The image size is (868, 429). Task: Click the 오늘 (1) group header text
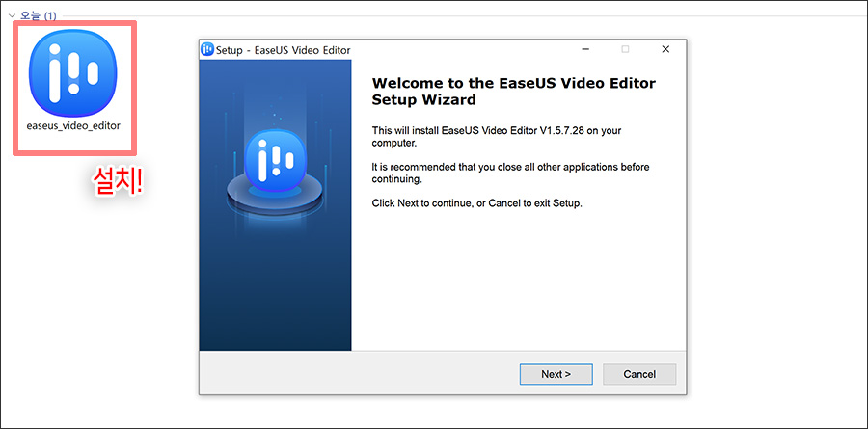39,16
